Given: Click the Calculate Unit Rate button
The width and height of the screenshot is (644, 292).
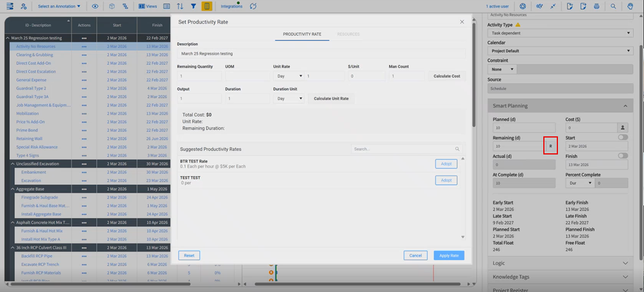Looking at the screenshot, I should pyautogui.click(x=331, y=98).
